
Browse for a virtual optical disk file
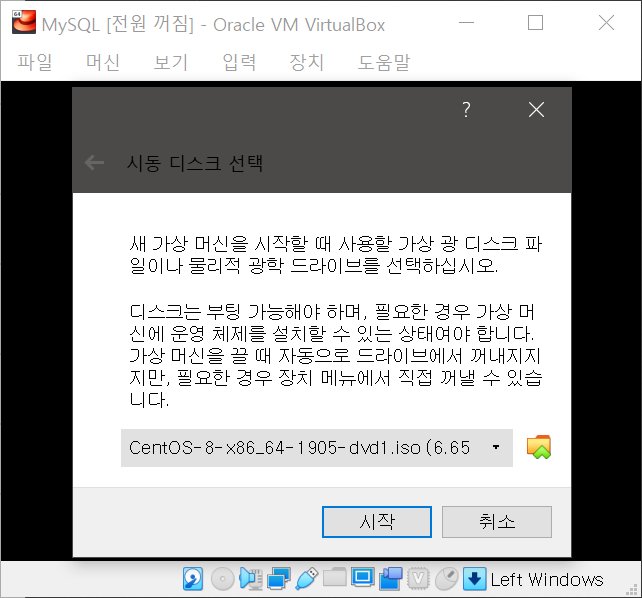point(538,447)
